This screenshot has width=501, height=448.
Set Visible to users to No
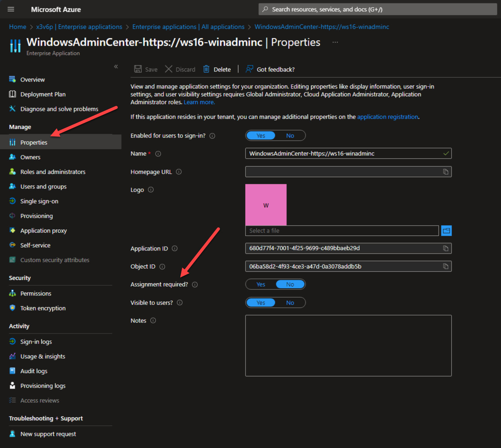(x=290, y=302)
